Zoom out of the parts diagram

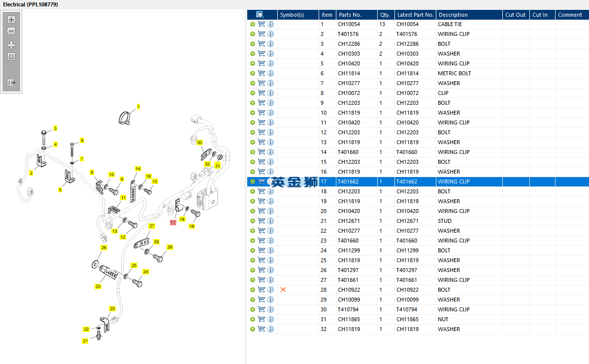pyautogui.click(x=11, y=31)
